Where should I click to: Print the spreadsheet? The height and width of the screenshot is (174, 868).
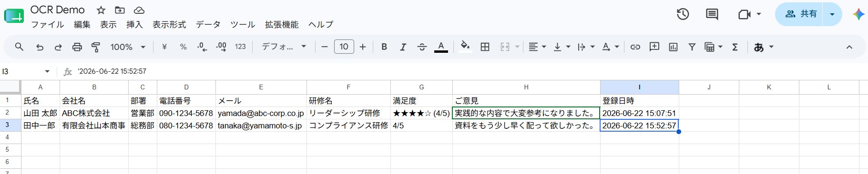(x=77, y=47)
